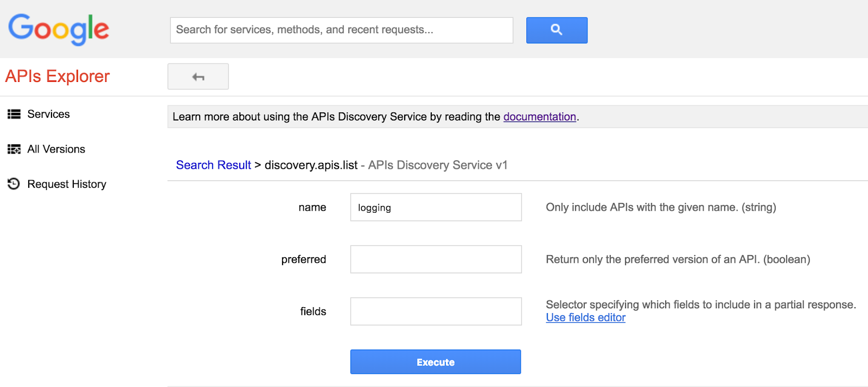Image resolution: width=868 pixels, height=387 pixels.
Task: Click the APIs Explorer title
Action: point(58,77)
